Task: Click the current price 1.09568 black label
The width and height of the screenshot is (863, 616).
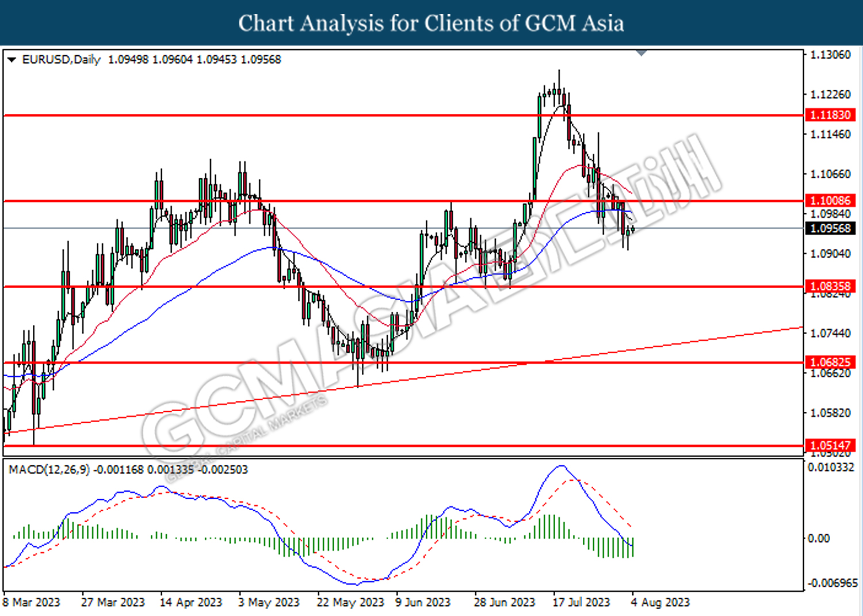Action: [830, 228]
